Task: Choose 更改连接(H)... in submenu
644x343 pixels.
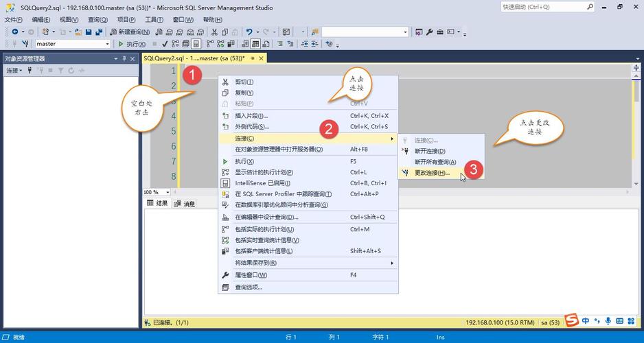Action: click(441, 173)
